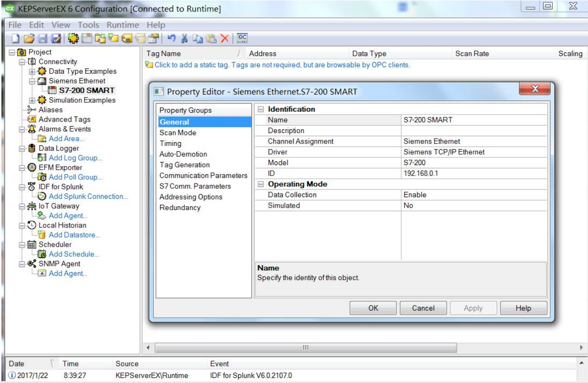This screenshot has width=588, height=383.
Task: Click the Save As toolbar icon
Action: [x=55, y=39]
